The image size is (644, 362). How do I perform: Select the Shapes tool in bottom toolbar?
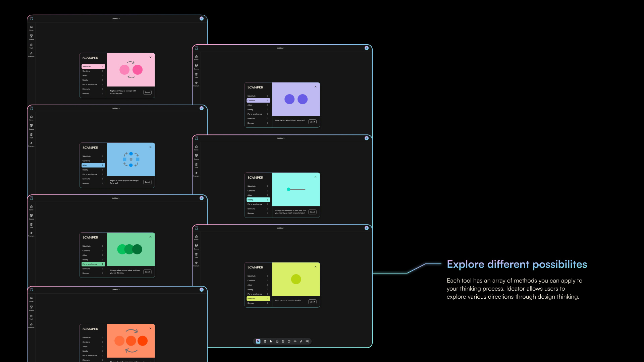pos(277,341)
